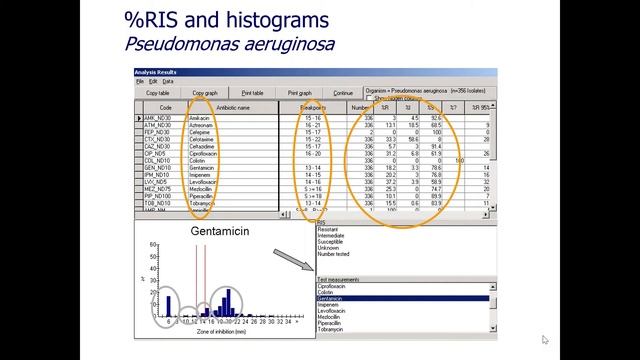Click the Ceftazidime antibiotic name cell
The width and height of the screenshot is (640, 360).
[x=233, y=147]
